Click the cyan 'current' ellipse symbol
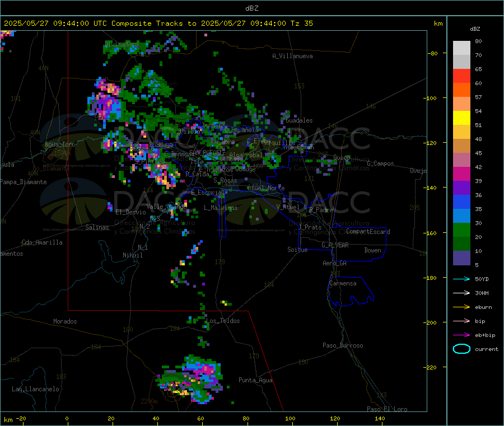The width and height of the screenshot is (504, 426). [461, 349]
